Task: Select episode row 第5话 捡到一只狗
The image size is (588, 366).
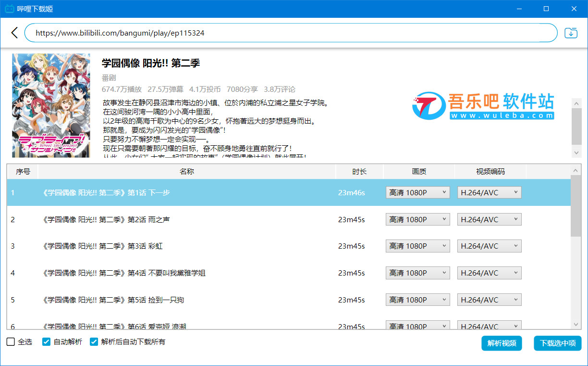Action: [289, 300]
